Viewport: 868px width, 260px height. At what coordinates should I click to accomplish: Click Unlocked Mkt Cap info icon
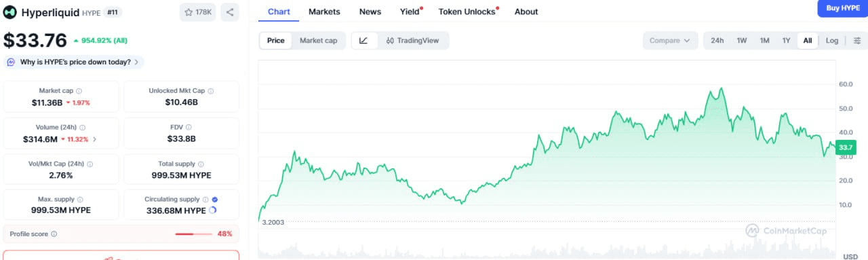(x=211, y=91)
